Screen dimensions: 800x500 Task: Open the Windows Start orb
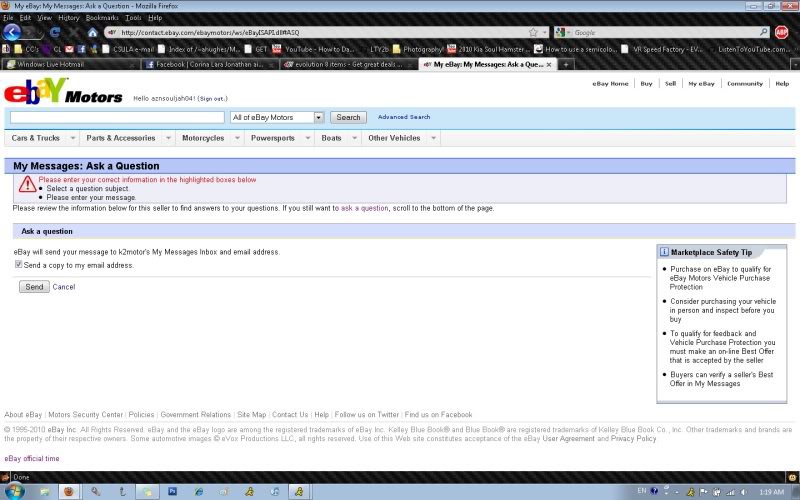[x=14, y=491]
